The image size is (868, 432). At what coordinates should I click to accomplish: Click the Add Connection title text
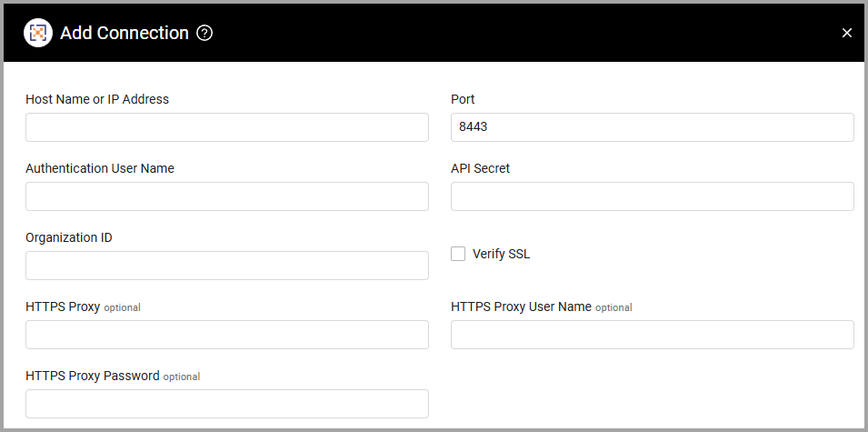pyautogui.click(x=125, y=34)
